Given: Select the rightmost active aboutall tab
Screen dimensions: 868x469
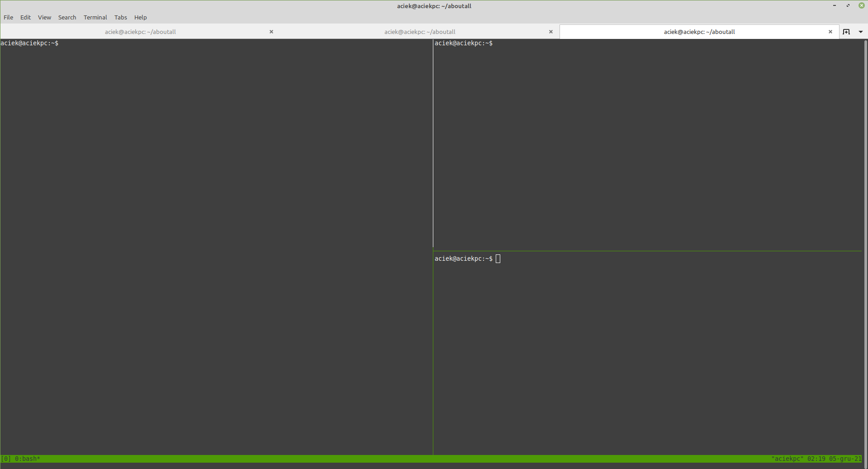Looking at the screenshot, I should click(699, 32).
